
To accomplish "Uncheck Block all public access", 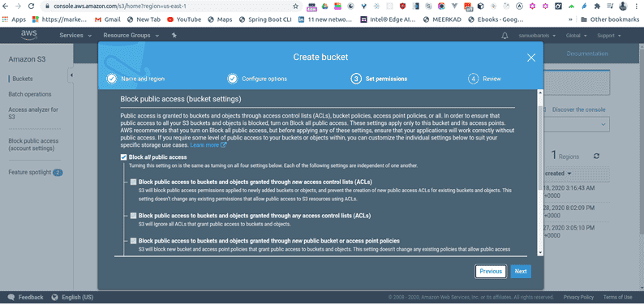I will click(x=123, y=157).
